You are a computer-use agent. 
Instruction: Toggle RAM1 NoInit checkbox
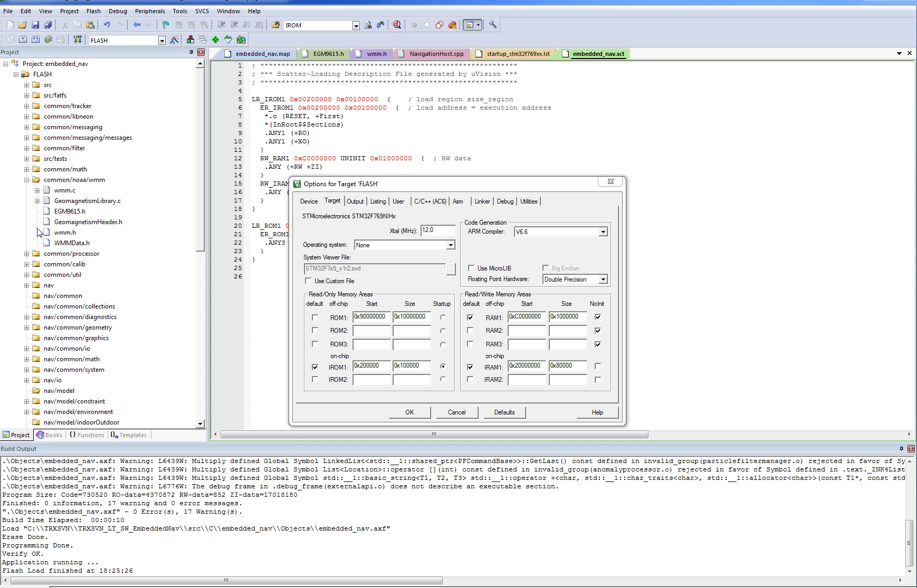598,317
